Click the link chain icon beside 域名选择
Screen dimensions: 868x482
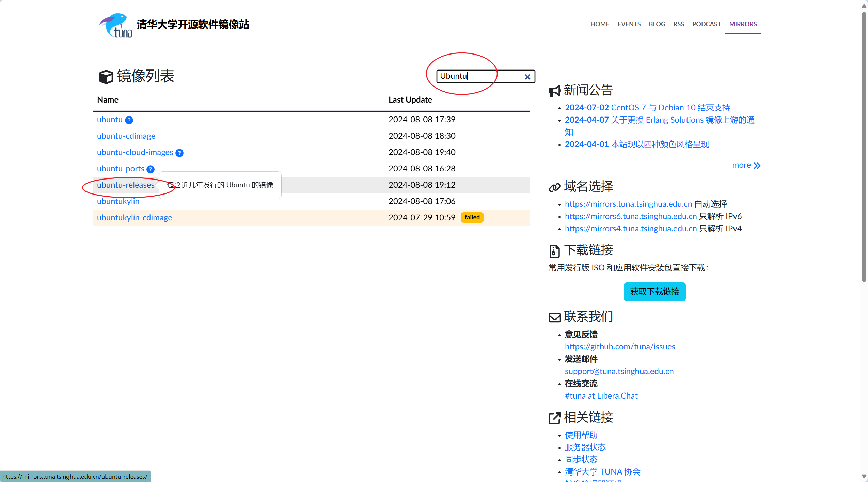[x=554, y=187]
